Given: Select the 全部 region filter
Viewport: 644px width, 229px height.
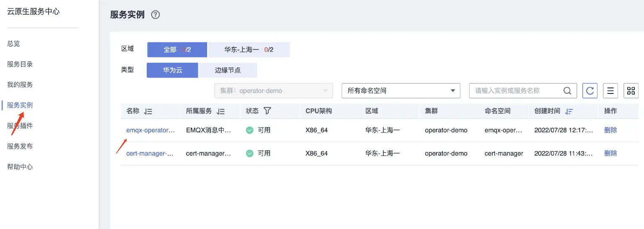Looking at the screenshot, I should pyautogui.click(x=177, y=49).
